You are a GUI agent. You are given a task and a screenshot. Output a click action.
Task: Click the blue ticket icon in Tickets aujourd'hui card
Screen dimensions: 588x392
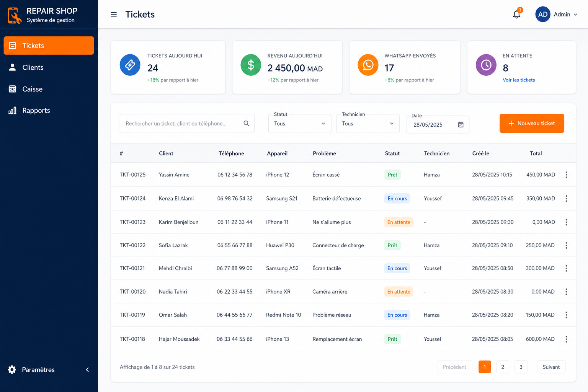(x=130, y=65)
